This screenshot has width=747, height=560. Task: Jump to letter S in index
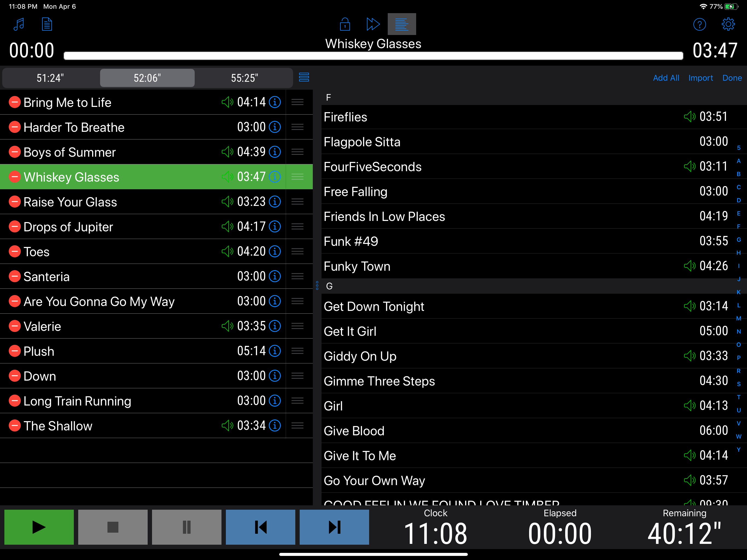coord(739,384)
